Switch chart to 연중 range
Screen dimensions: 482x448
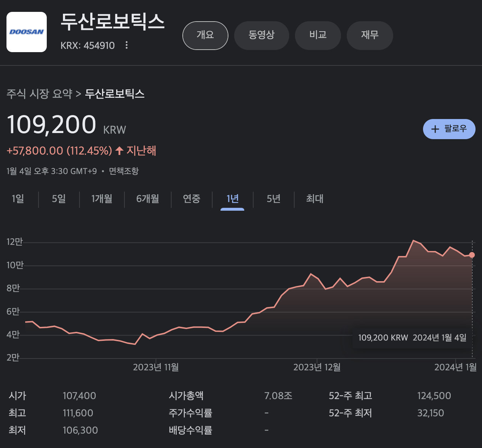191,199
